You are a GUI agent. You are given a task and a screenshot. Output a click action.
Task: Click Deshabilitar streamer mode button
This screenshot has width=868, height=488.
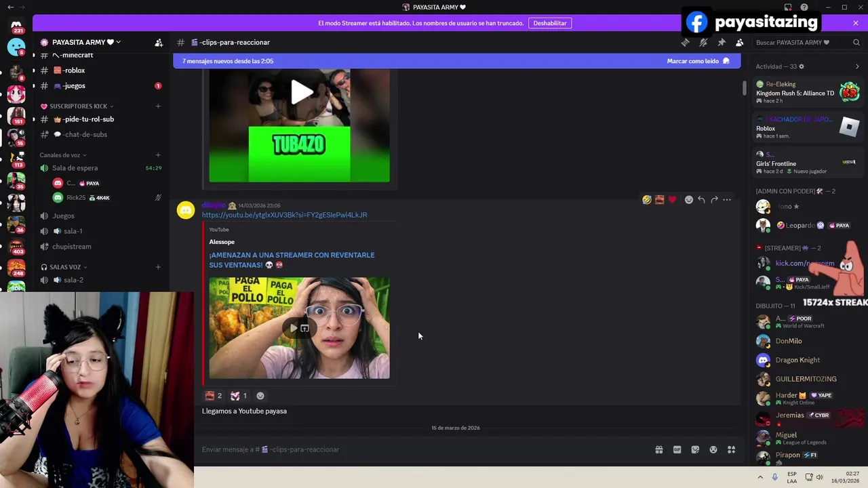pyautogui.click(x=550, y=23)
